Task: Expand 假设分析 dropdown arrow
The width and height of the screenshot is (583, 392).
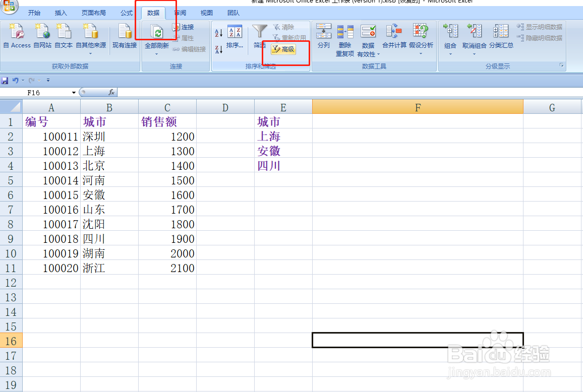Action: (x=421, y=54)
